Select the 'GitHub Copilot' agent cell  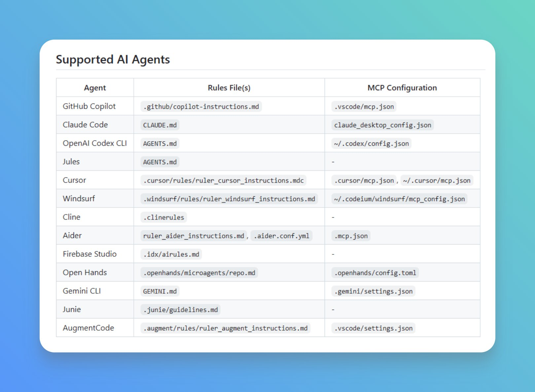(95, 106)
